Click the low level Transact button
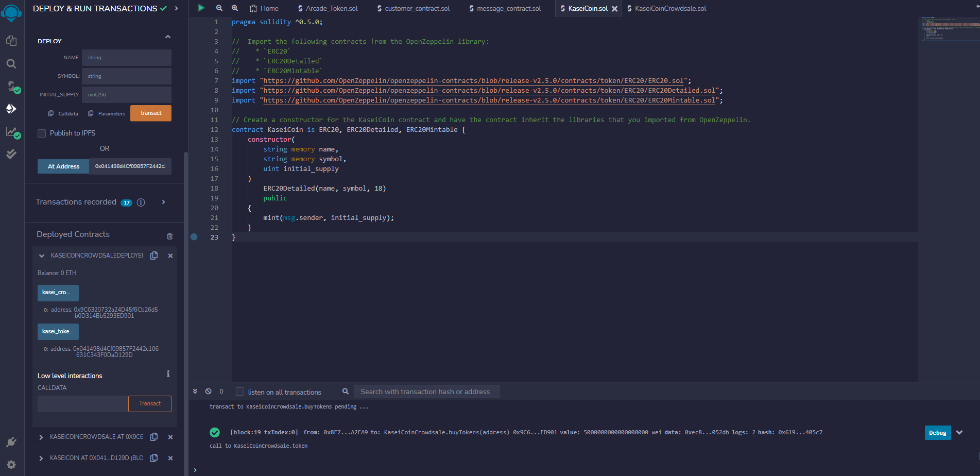 tap(150, 404)
